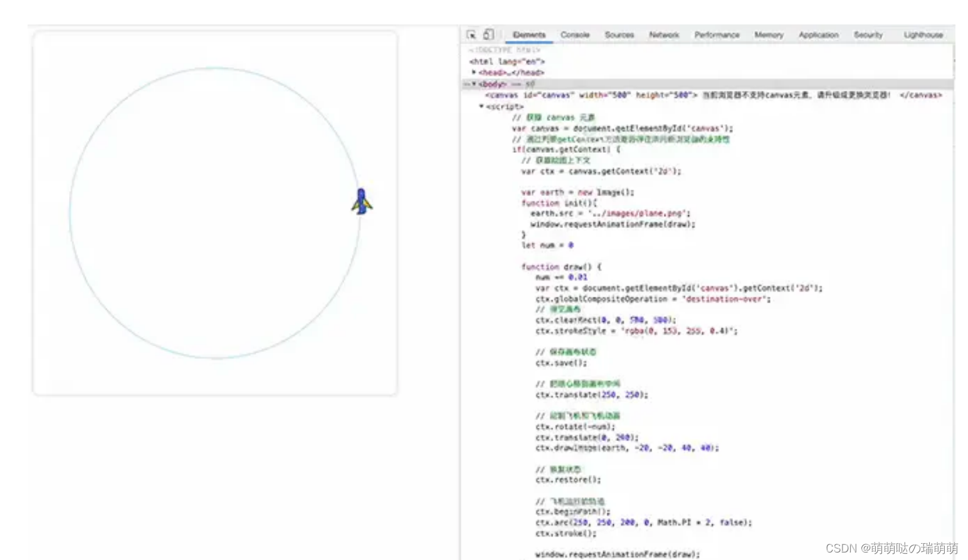
Task: Click the 'ctx.beginPath();' line
Action: pos(573,512)
